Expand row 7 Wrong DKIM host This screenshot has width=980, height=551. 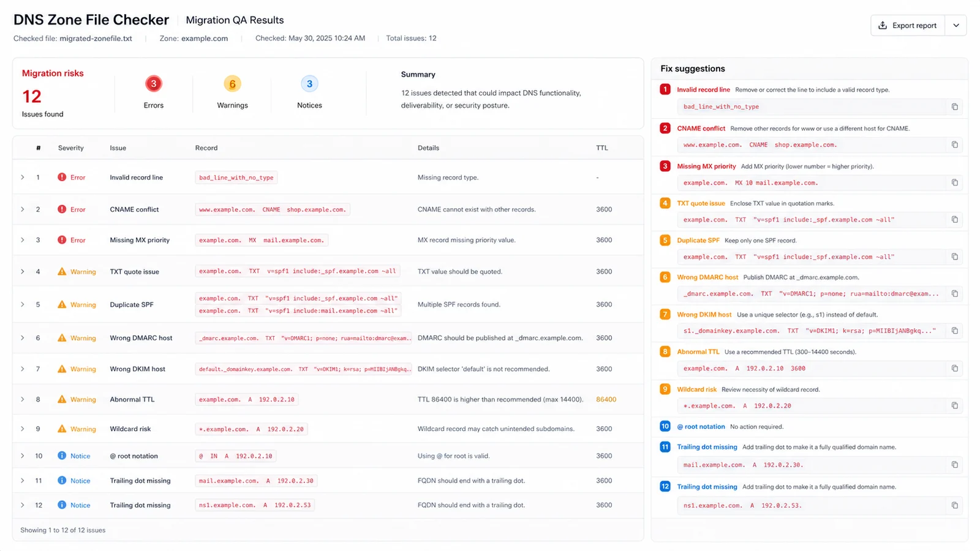click(x=23, y=369)
